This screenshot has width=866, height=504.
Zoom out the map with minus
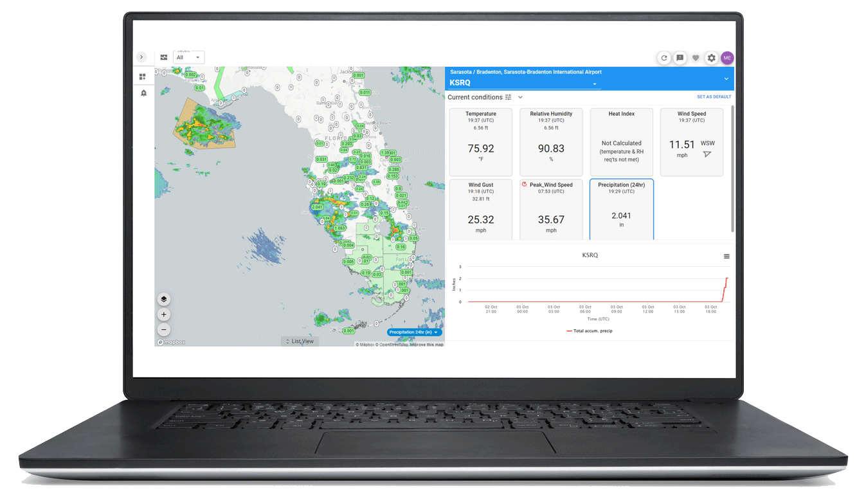point(164,330)
